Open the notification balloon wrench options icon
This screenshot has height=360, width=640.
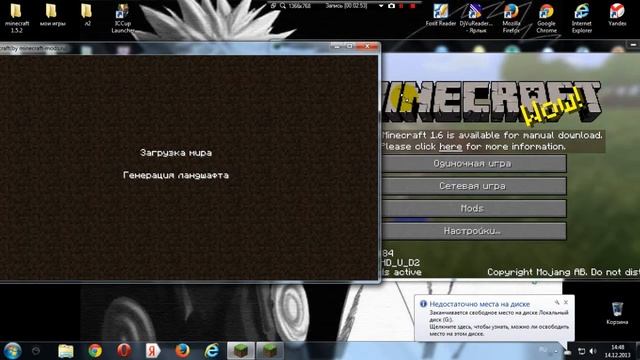557,302
